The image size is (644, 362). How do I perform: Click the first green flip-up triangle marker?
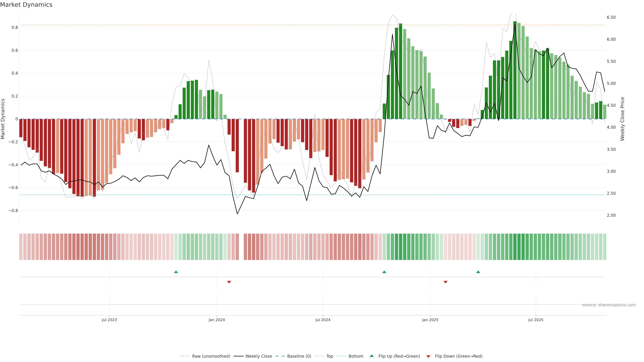[x=176, y=272]
